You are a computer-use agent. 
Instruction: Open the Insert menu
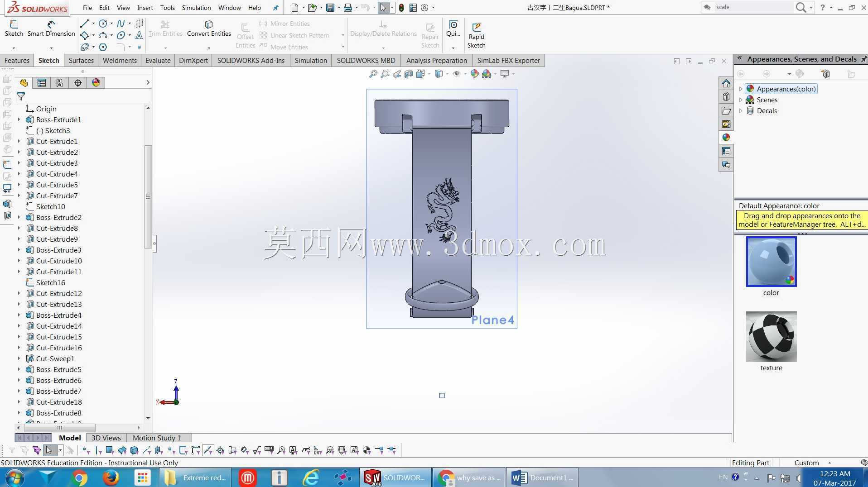(x=145, y=8)
